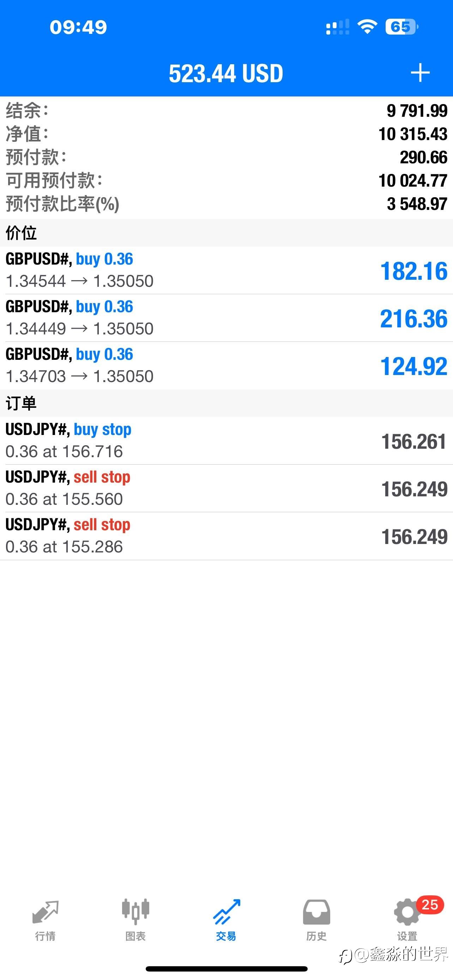Tap the plus icon for new order
Image resolution: width=453 pixels, height=980 pixels.
pos(420,73)
